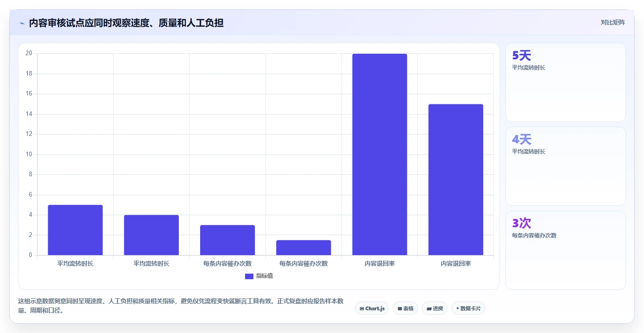The width and height of the screenshot is (644, 333).
Task: Open the 3次 每条内容催办次数 card
Action: 566,250
